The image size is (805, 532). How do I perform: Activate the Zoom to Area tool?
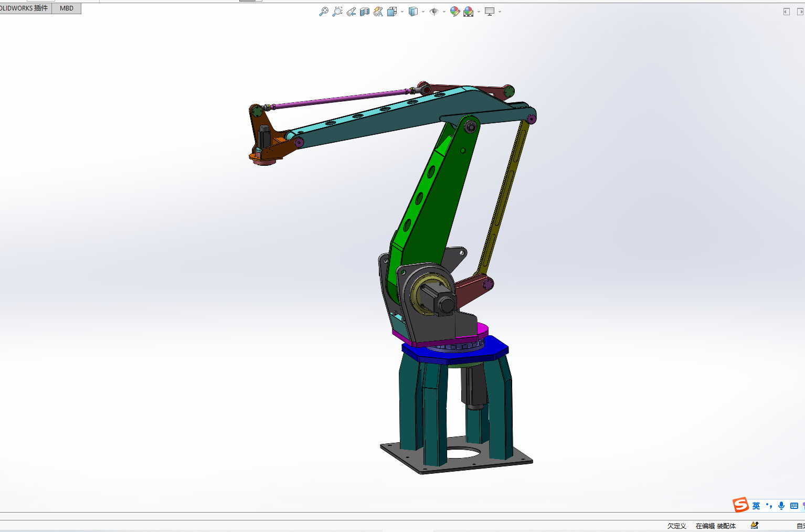coord(337,12)
